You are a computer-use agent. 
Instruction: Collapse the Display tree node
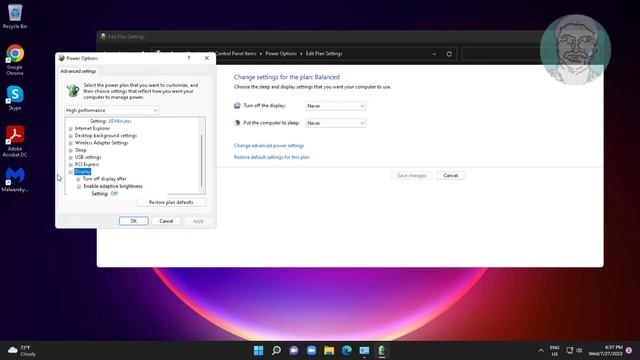71,172
